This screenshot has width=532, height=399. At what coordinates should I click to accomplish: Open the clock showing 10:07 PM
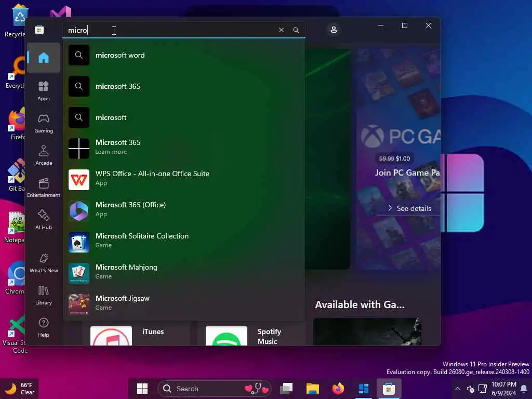pyautogui.click(x=504, y=389)
